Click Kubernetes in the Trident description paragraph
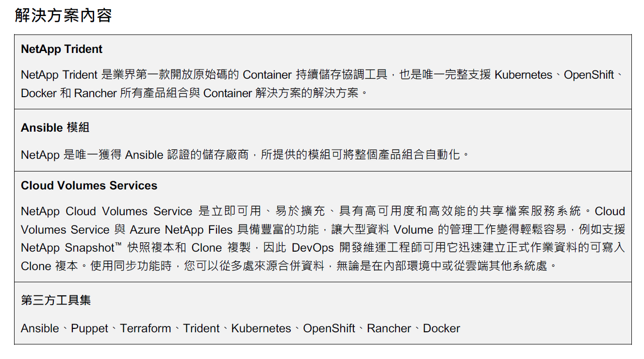Image resolution: width=644 pixels, height=359 pixels. 523,75
